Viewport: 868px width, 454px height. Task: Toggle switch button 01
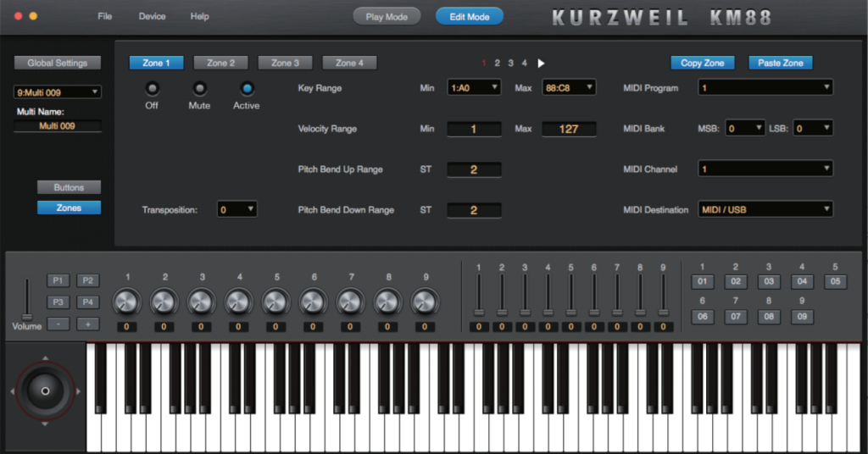[702, 281]
